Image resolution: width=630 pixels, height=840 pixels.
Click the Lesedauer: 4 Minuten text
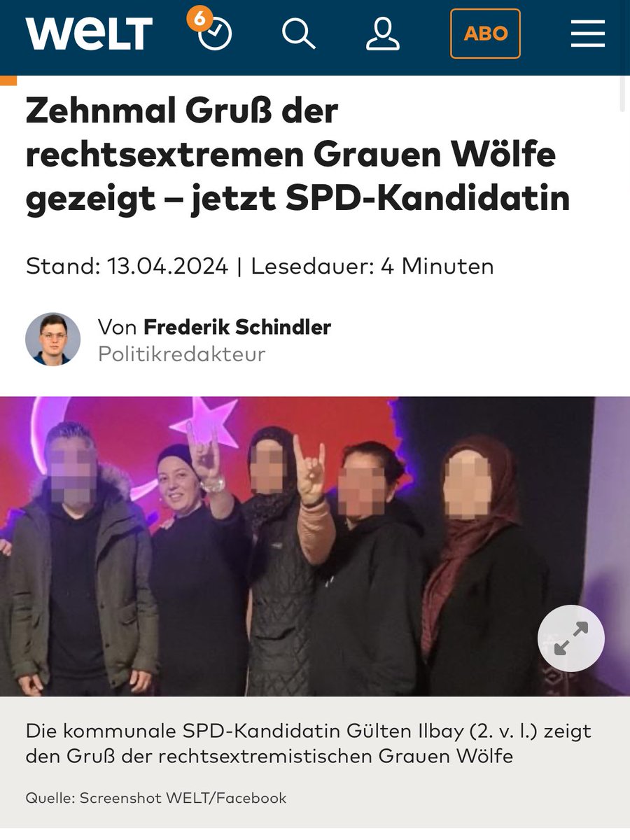coord(372,266)
